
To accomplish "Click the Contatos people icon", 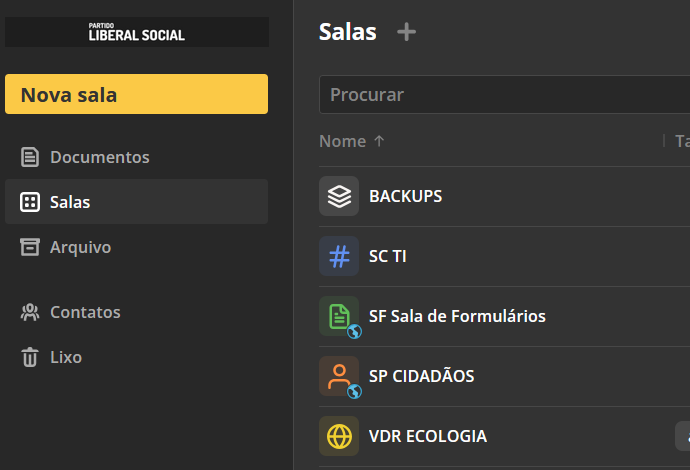I will (30, 312).
